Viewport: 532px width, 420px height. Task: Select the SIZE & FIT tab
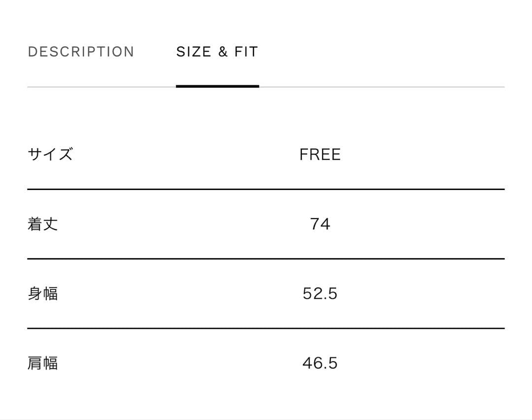pyautogui.click(x=217, y=52)
